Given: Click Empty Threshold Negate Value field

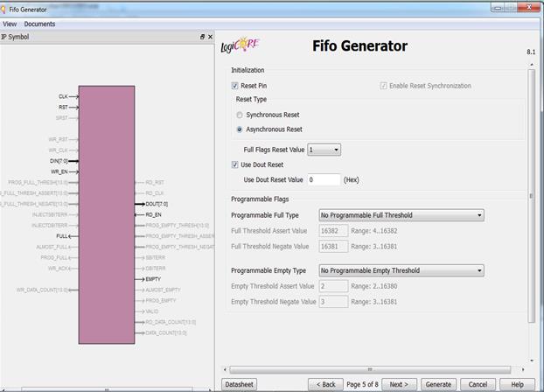Looking at the screenshot, I should pyautogui.click(x=333, y=302).
